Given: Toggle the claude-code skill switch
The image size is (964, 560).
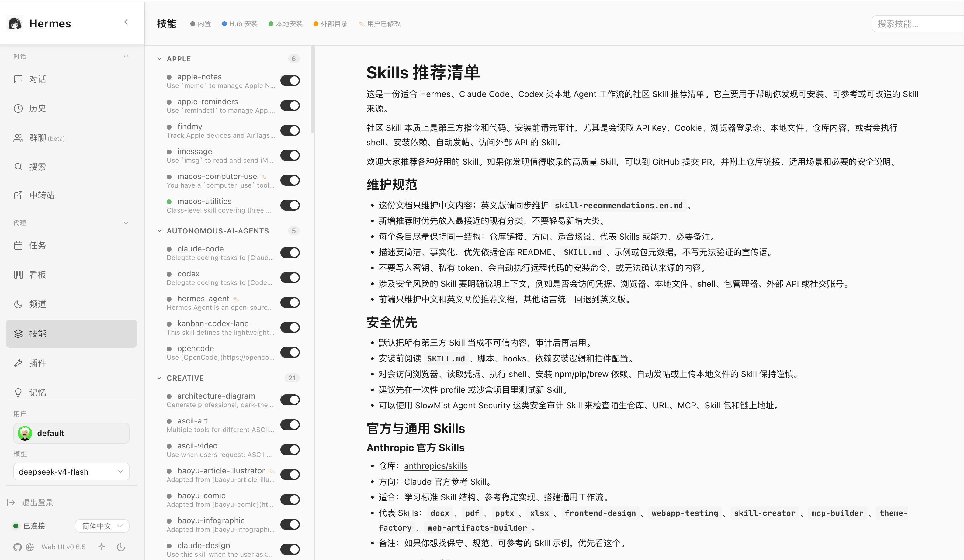Looking at the screenshot, I should click(x=290, y=252).
